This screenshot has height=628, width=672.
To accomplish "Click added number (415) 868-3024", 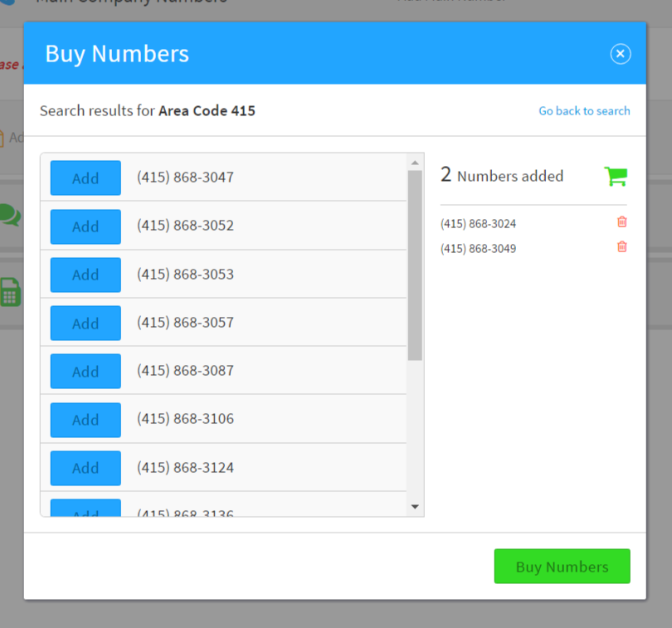I will (x=479, y=224).
